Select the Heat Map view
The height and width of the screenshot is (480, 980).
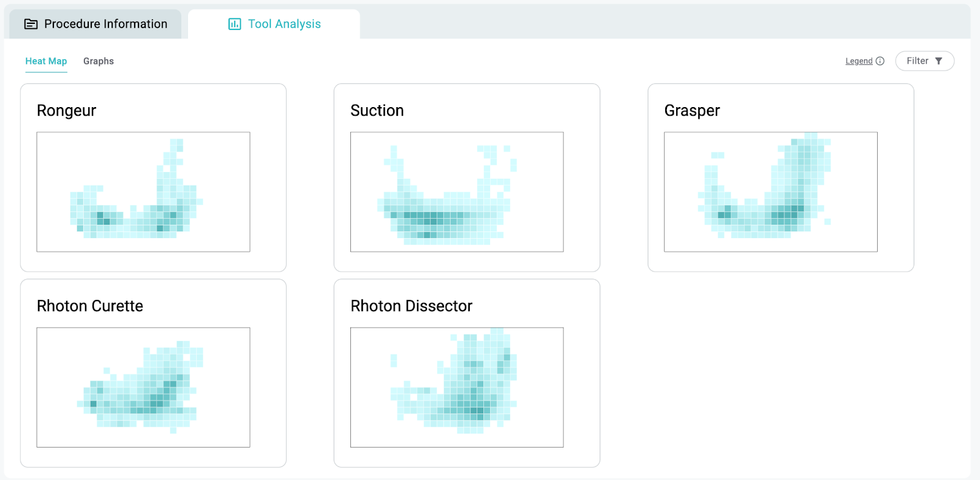[46, 61]
